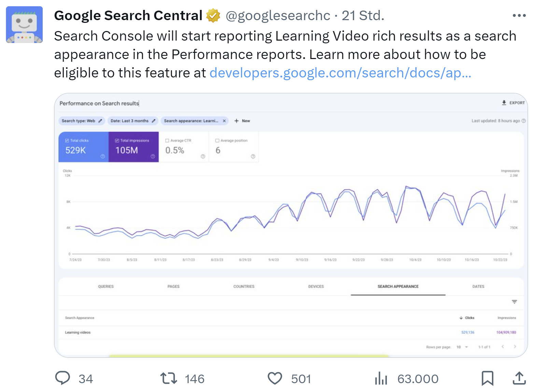Image resolution: width=537 pixels, height=392 pixels.
Task: Open the tweet reply icon
Action: pyautogui.click(x=63, y=378)
